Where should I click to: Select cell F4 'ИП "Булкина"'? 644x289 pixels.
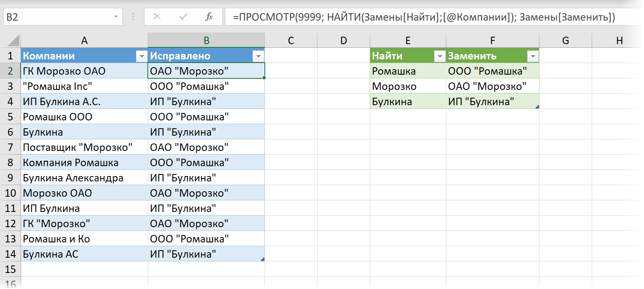point(492,101)
